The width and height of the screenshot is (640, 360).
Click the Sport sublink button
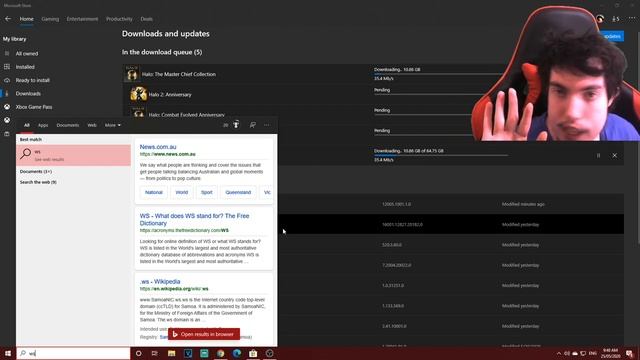point(207,192)
